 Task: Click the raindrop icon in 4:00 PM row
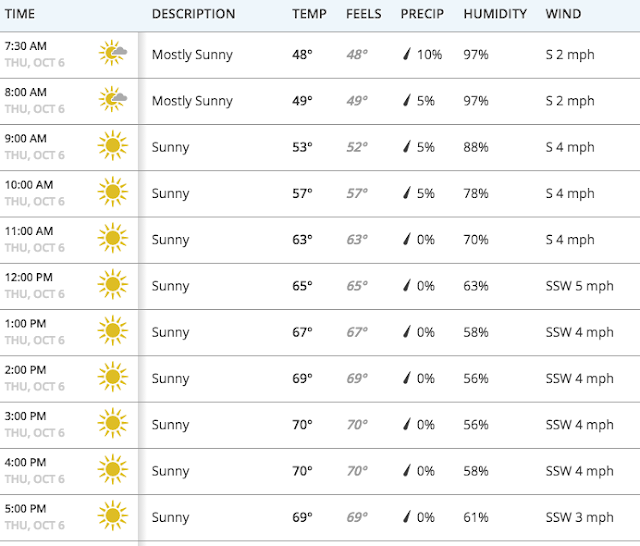tap(407, 471)
